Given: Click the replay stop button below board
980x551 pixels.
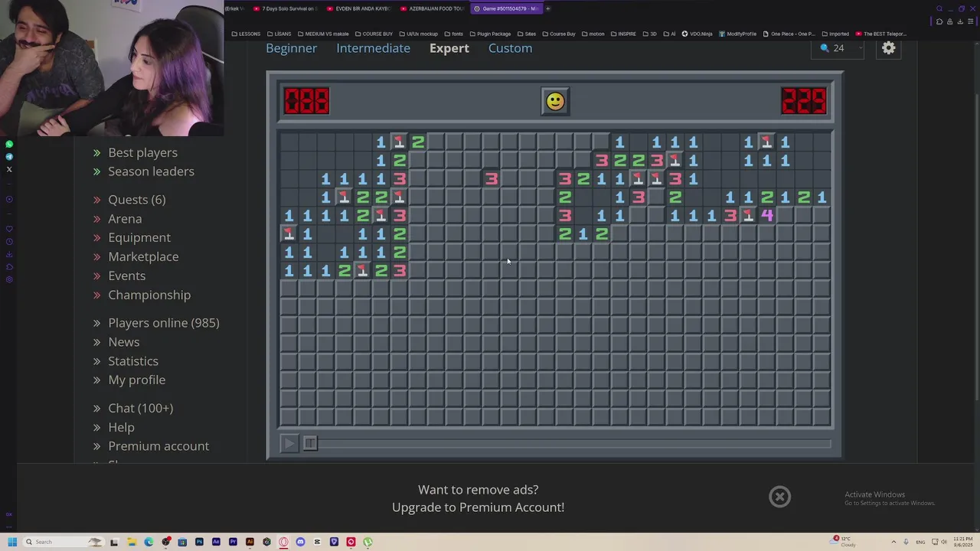Looking at the screenshot, I should (309, 443).
